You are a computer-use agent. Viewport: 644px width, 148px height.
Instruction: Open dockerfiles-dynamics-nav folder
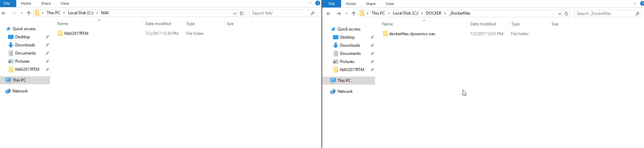(x=412, y=34)
